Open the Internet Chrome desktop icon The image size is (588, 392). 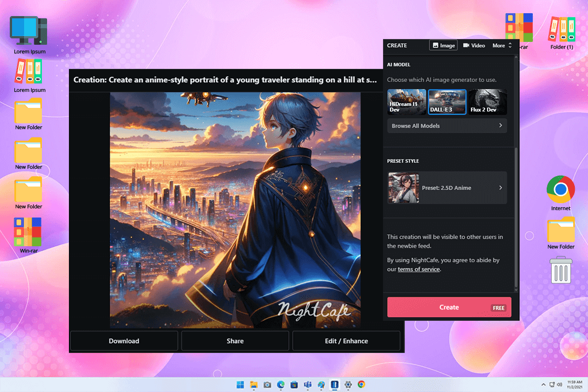[x=560, y=193]
